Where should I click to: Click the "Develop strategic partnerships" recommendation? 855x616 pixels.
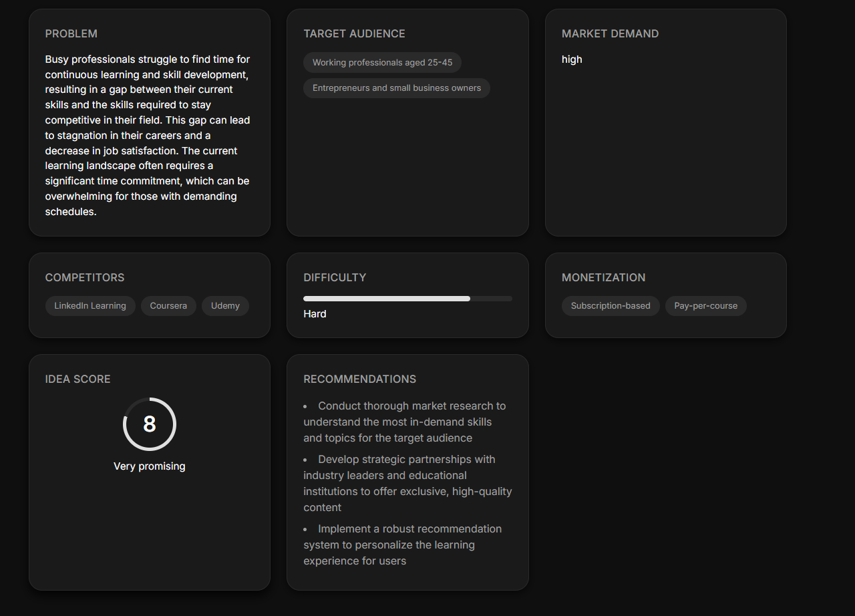[407, 483]
